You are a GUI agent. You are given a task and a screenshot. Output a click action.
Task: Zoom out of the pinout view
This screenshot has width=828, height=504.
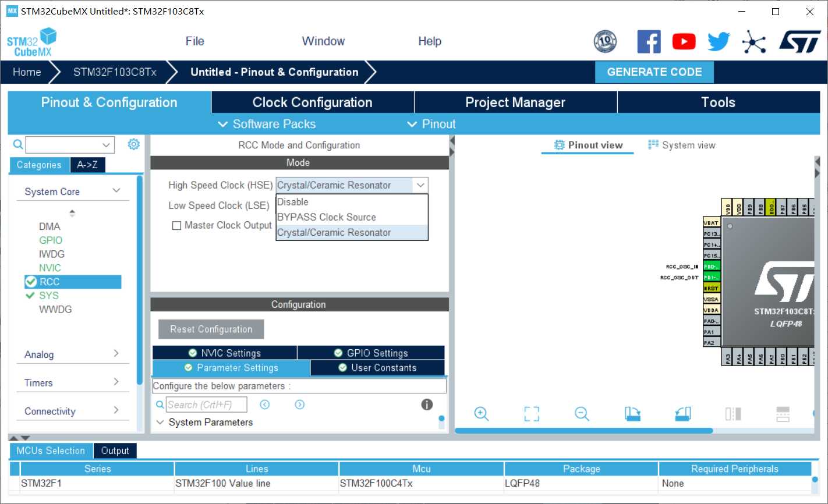click(x=582, y=414)
